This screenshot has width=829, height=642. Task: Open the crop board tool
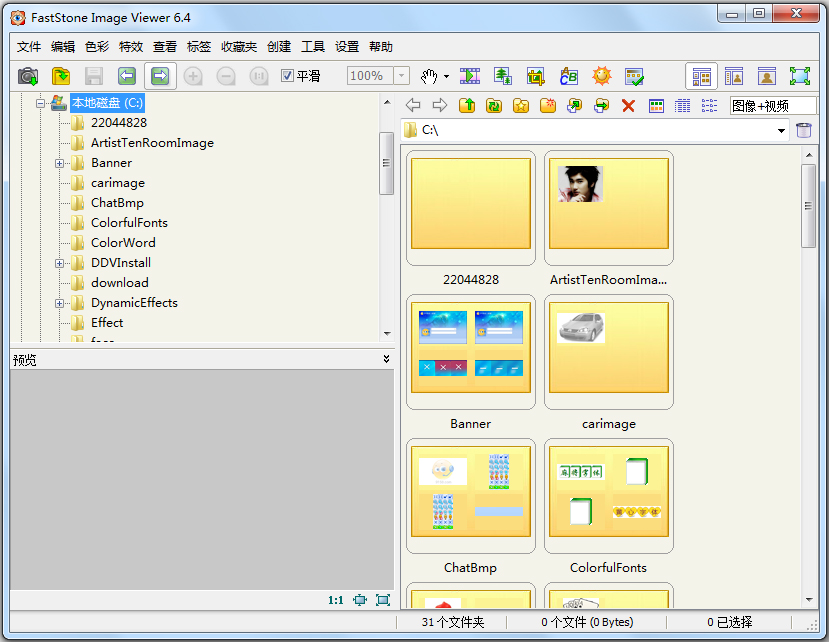pyautogui.click(x=536, y=76)
